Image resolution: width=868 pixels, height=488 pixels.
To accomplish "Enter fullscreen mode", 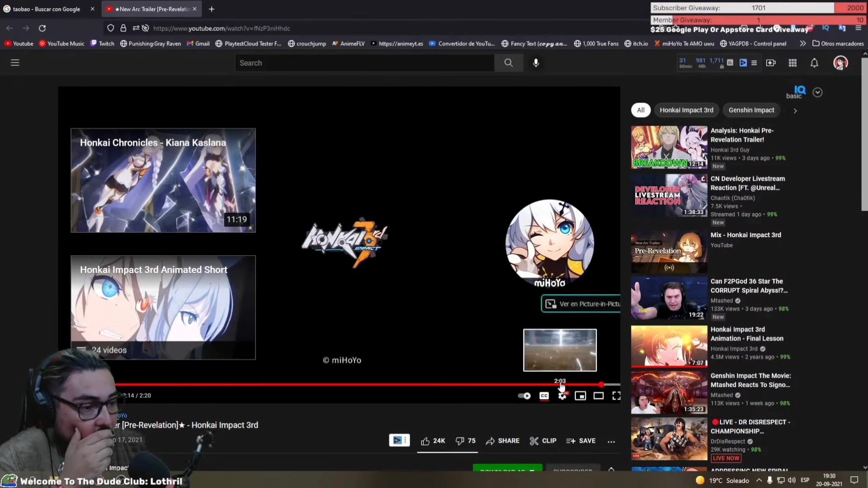I will [616, 396].
